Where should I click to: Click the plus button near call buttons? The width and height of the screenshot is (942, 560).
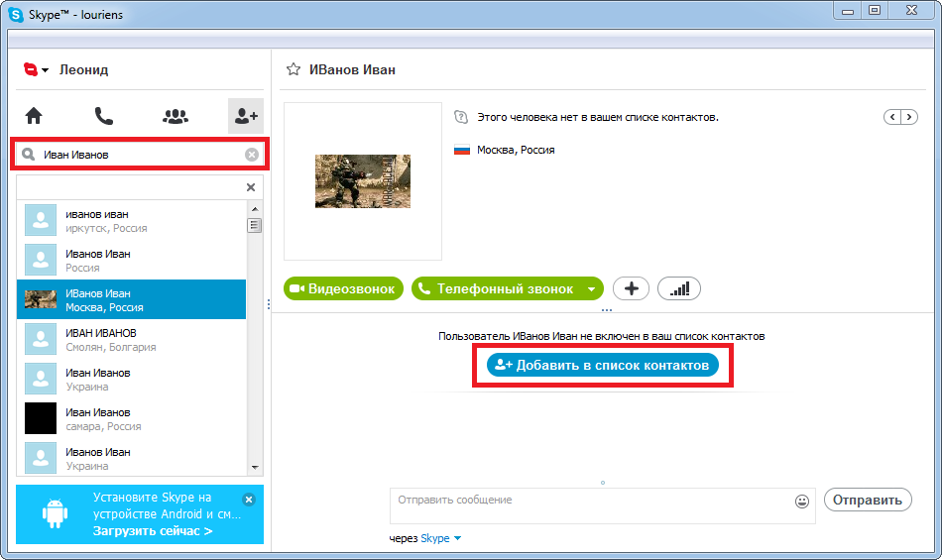click(x=631, y=288)
